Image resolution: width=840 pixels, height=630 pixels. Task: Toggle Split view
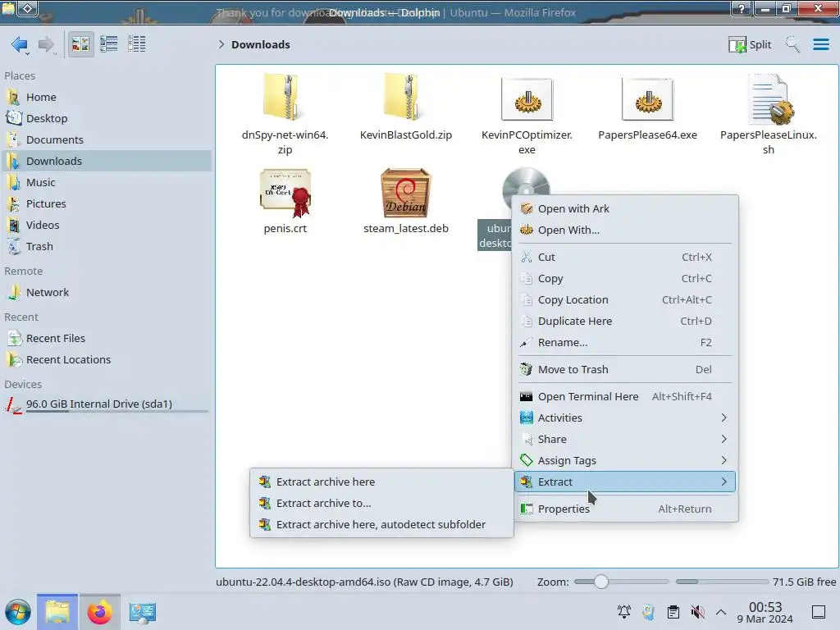[x=750, y=44]
